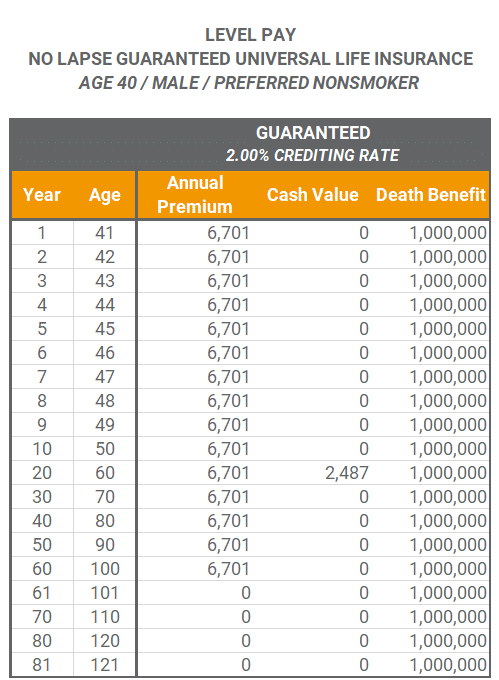Click the No Lapse Guaranteed Universal Life heading

[x=250, y=59]
